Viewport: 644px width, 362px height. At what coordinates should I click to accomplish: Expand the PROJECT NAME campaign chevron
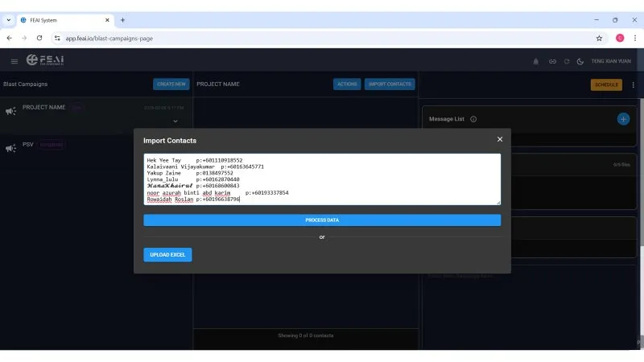(x=175, y=121)
